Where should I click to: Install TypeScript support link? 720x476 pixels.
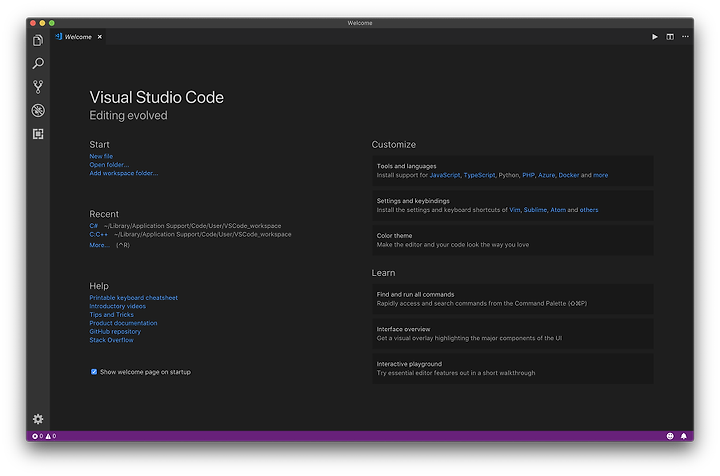[479, 175]
